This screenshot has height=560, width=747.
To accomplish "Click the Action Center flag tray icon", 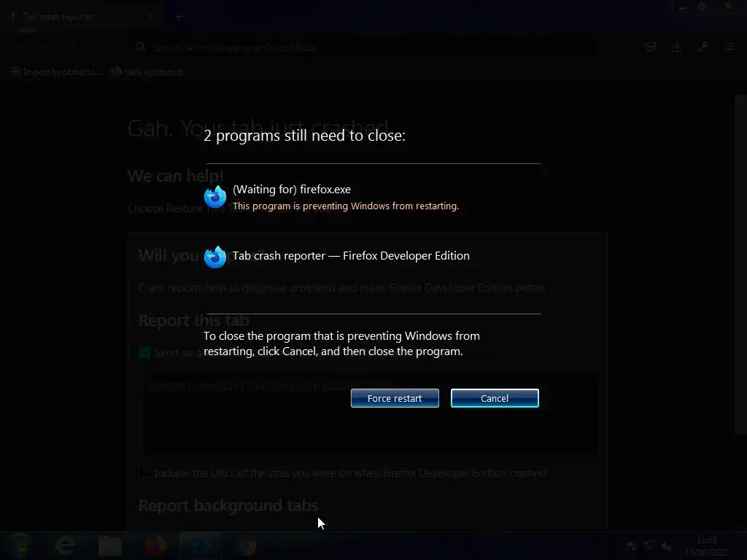I will coord(631,546).
